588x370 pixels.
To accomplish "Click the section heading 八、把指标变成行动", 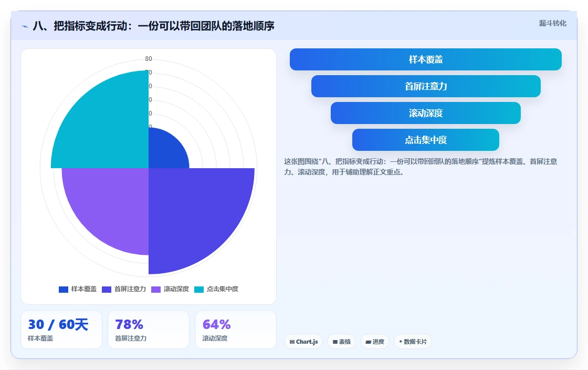I will click(154, 26).
